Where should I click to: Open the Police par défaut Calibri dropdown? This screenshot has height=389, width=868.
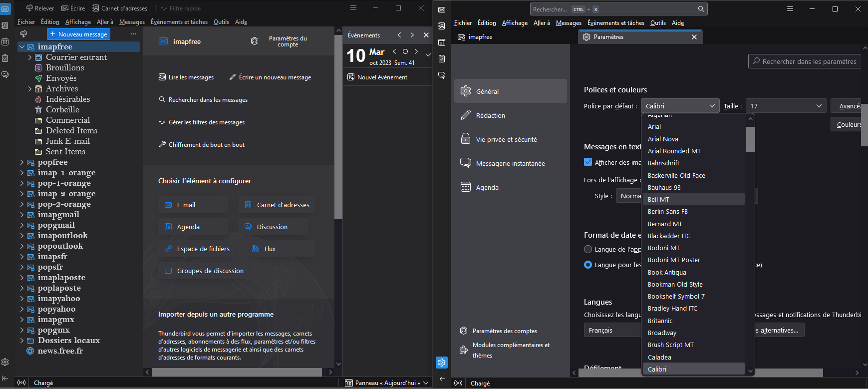[x=680, y=106]
